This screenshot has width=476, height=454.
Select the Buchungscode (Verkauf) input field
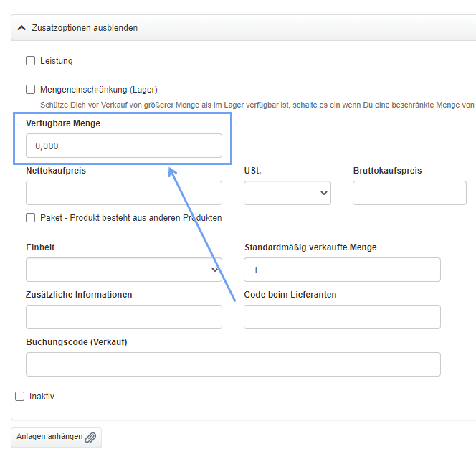click(x=233, y=364)
